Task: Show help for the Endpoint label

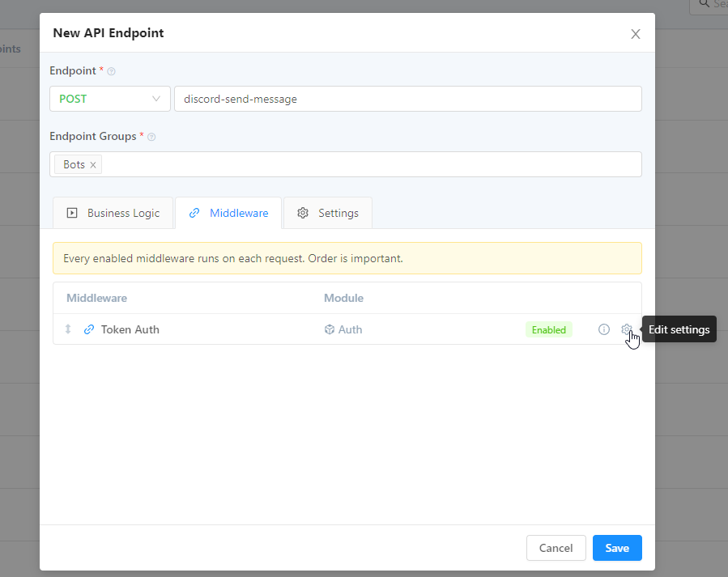Action: pos(112,71)
